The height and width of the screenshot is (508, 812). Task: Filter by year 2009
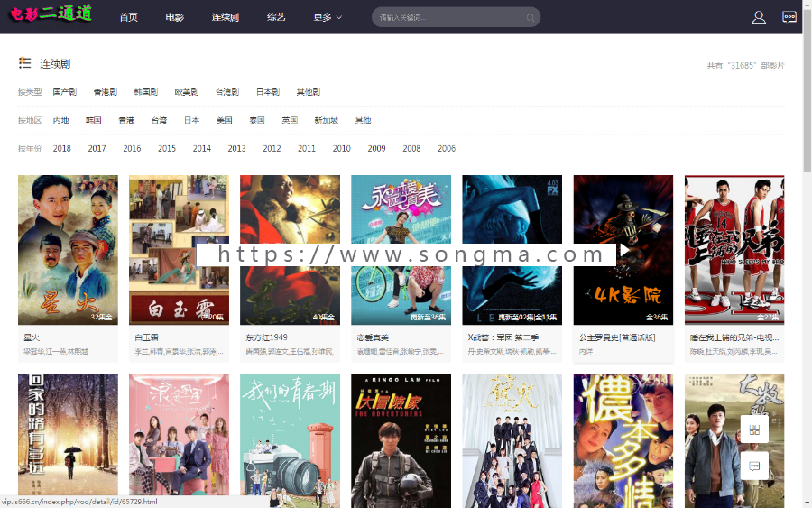tap(376, 148)
